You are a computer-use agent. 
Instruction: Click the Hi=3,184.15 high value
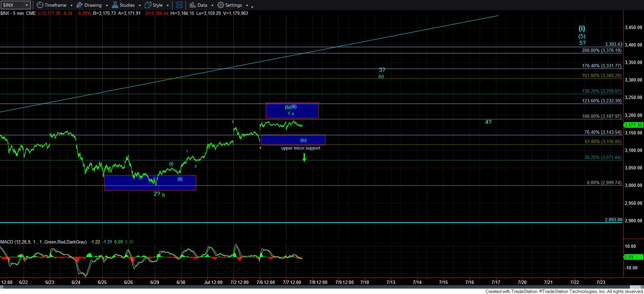click(182, 13)
